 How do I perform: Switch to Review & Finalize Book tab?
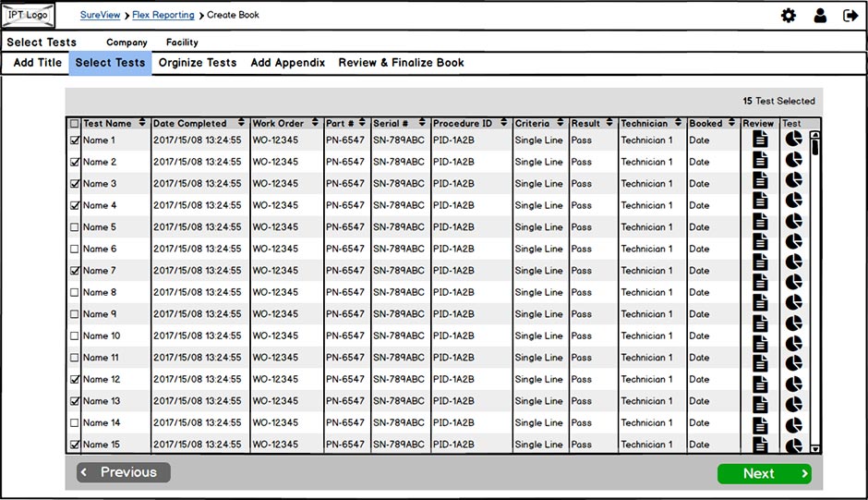[x=401, y=63]
